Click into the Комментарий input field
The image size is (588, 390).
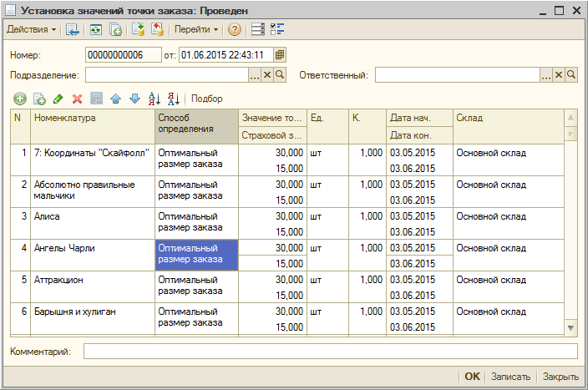click(x=330, y=352)
